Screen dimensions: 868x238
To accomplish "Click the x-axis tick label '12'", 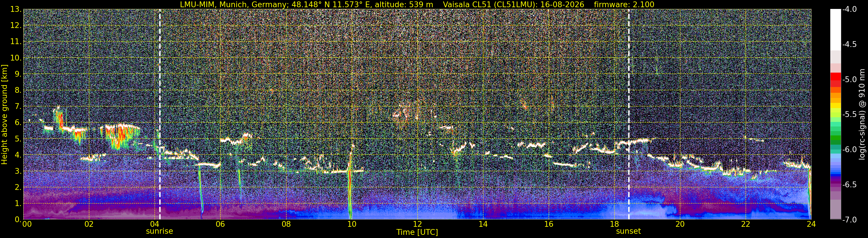I will (417, 224).
